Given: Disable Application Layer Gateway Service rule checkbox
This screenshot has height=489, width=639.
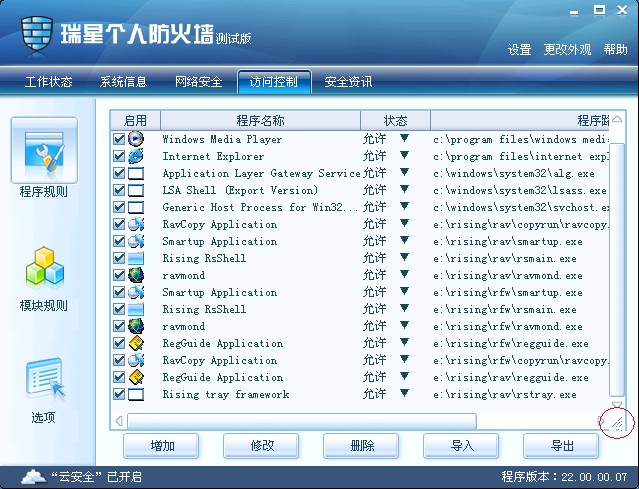Looking at the screenshot, I should pos(119,173).
